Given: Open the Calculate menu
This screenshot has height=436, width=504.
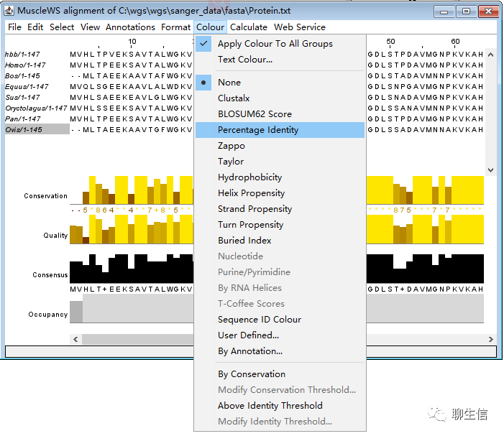Looking at the screenshot, I should (x=249, y=27).
